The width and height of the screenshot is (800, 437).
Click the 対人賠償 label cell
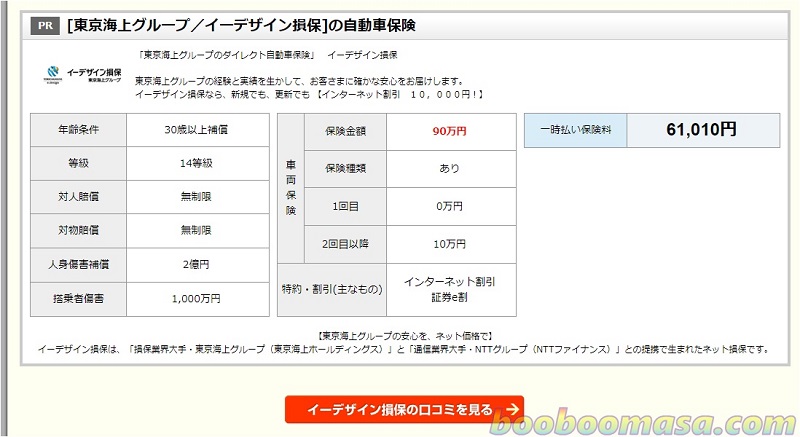(x=79, y=197)
